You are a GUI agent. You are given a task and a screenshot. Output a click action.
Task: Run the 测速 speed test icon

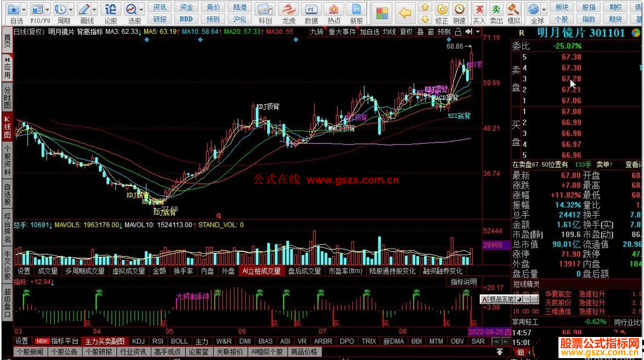tap(459, 9)
